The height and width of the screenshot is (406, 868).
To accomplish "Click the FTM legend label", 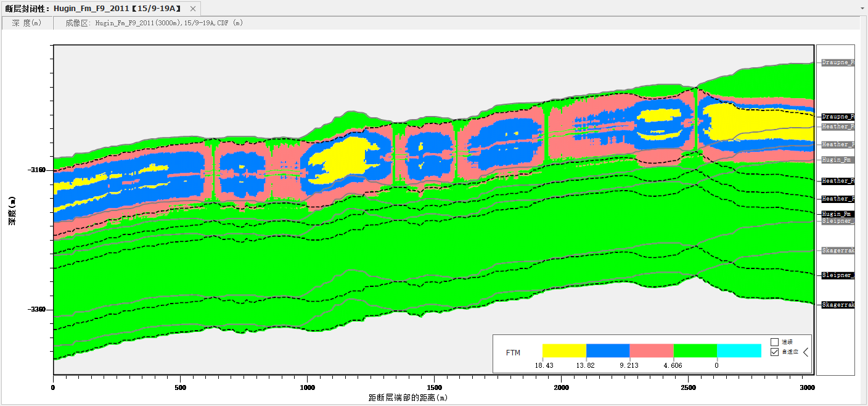I will coord(513,353).
